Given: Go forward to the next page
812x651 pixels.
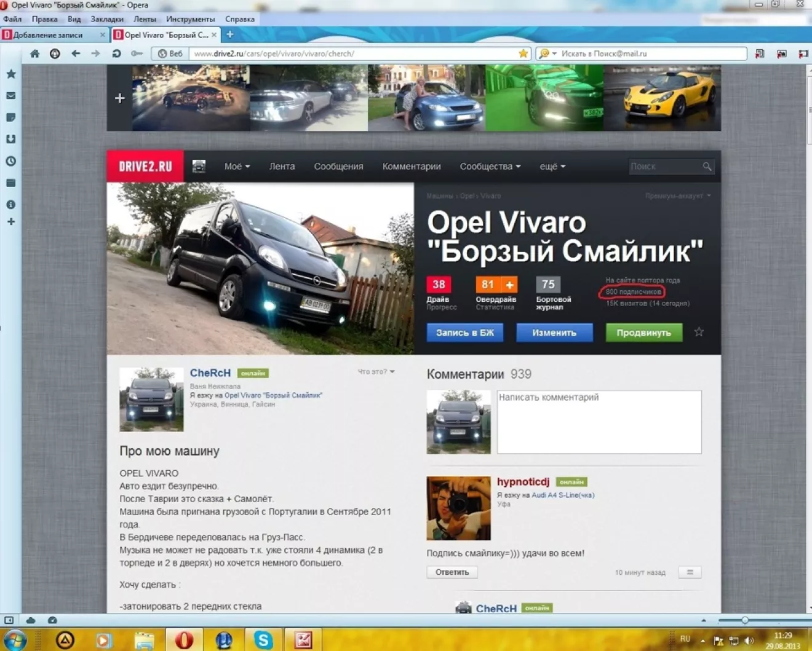Looking at the screenshot, I should point(95,53).
